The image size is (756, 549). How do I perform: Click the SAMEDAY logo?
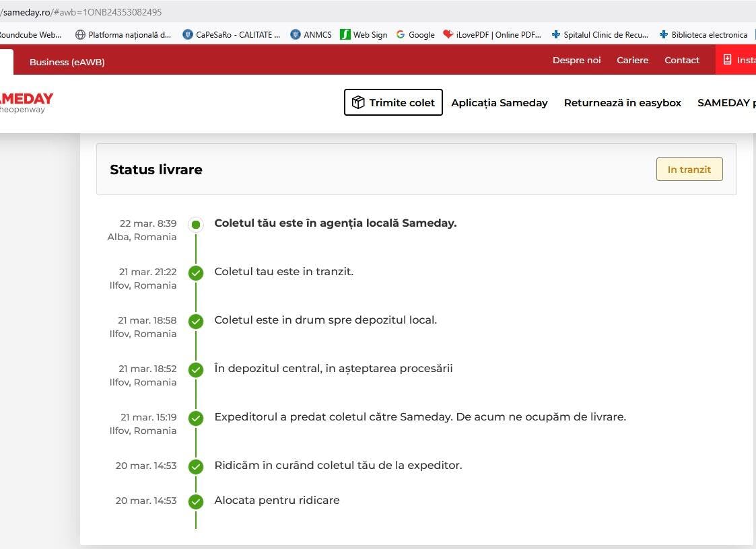tap(26, 99)
